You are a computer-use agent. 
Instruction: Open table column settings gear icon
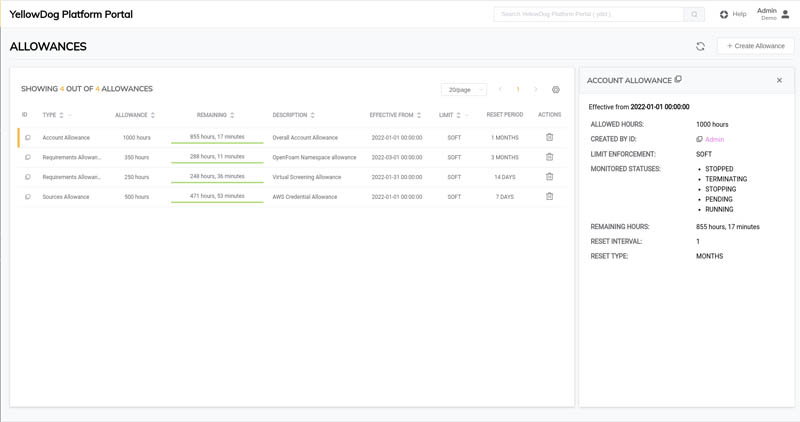coord(556,90)
